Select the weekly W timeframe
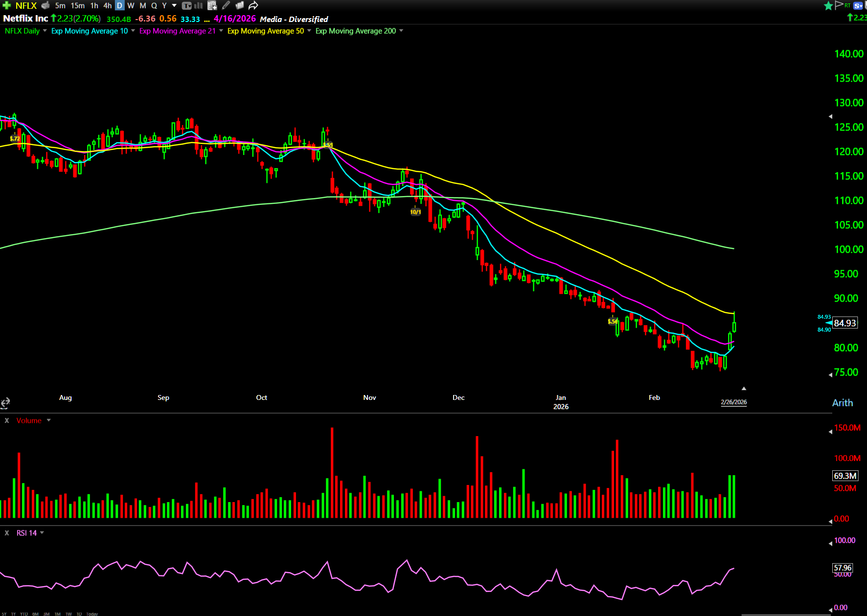Image resolution: width=867 pixels, height=616 pixels. pos(131,5)
